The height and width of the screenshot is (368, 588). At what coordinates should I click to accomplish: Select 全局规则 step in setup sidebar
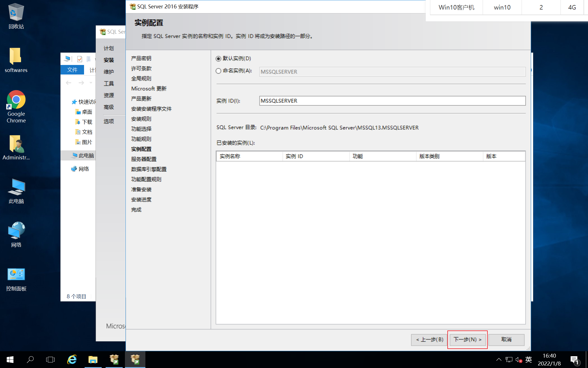pos(141,78)
